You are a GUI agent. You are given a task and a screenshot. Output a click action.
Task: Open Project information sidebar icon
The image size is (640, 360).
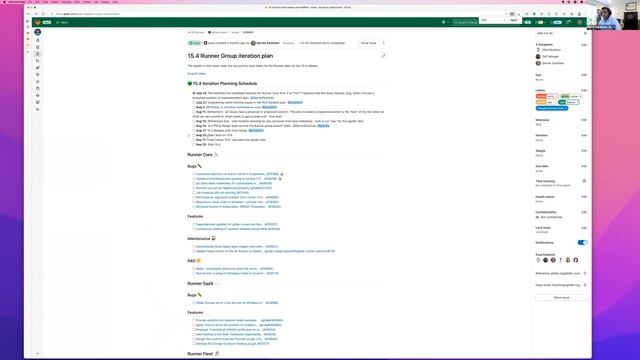[38, 40]
